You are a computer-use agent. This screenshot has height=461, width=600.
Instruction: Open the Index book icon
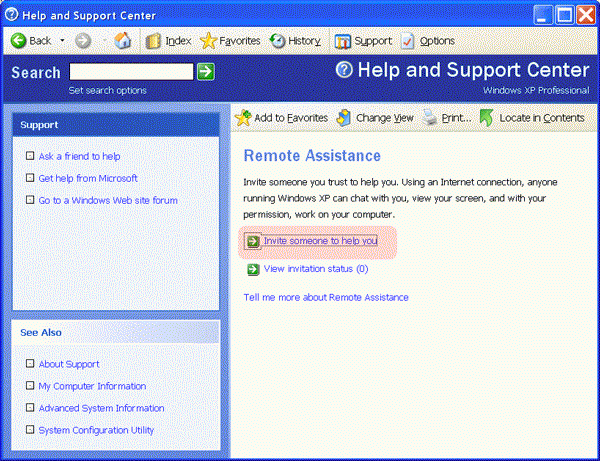(153, 41)
